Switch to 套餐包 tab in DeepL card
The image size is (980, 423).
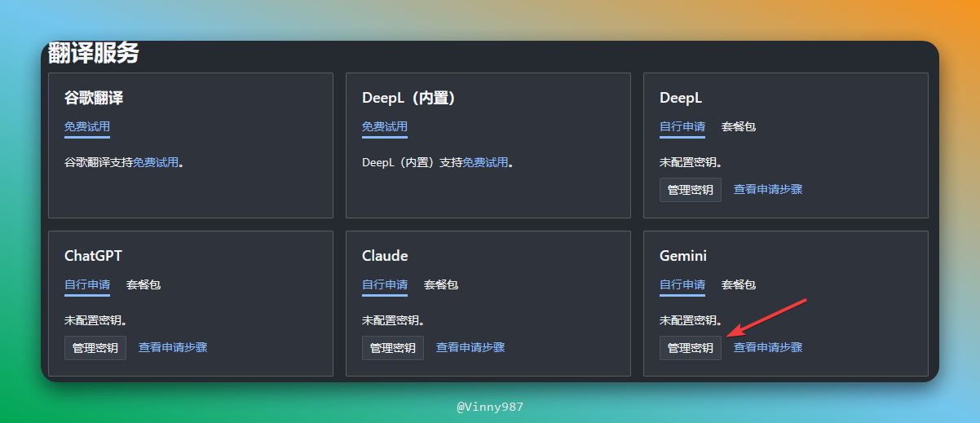738,127
